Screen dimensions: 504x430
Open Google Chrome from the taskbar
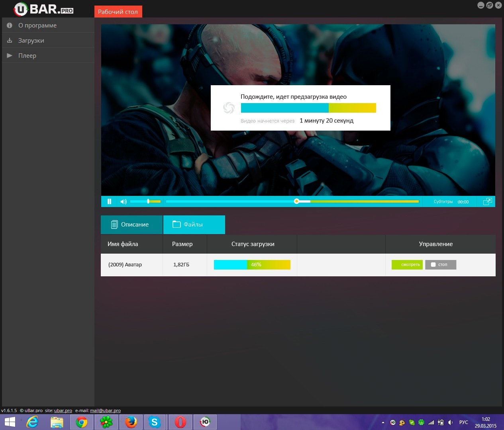tap(82, 422)
